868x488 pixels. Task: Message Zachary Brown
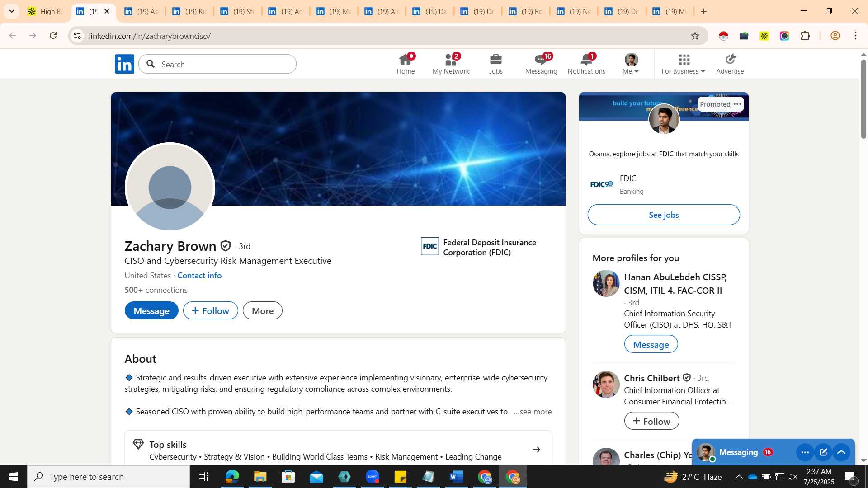[x=151, y=311]
